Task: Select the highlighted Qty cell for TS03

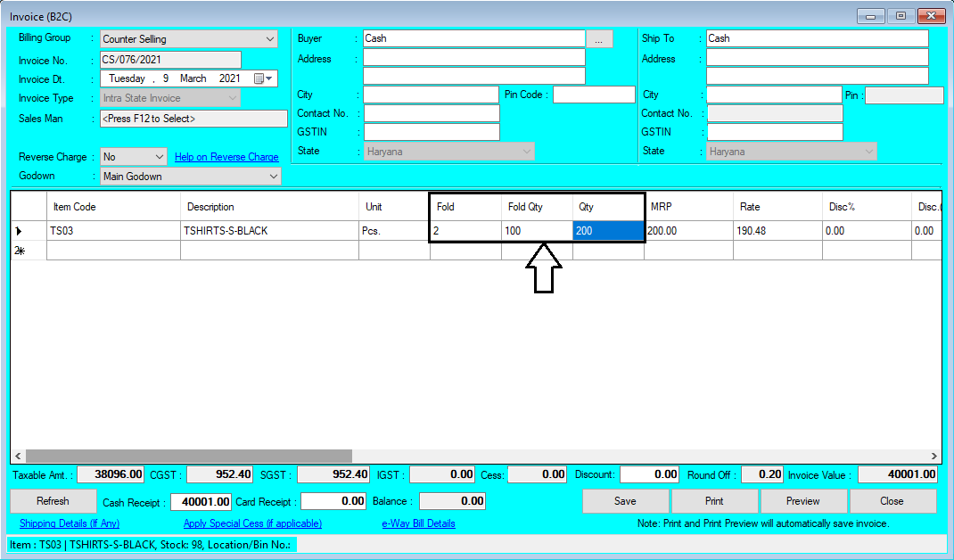Action: [x=607, y=230]
